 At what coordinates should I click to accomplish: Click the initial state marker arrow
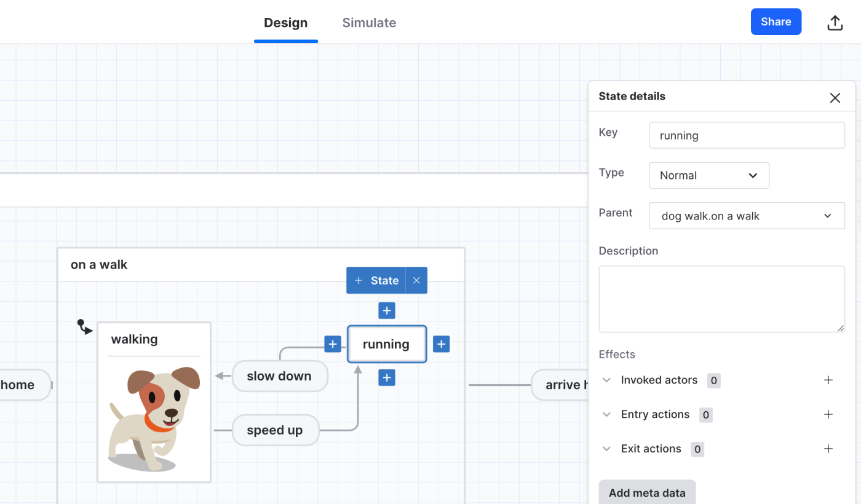coord(85,327)
